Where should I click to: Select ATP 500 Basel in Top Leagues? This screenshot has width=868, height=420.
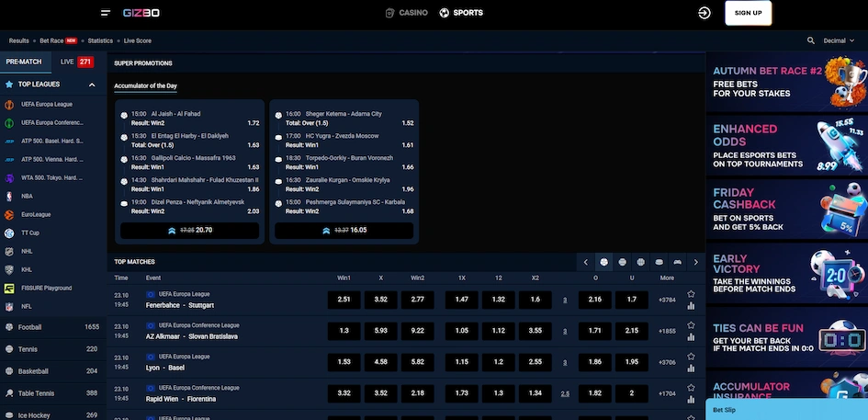[53, 142]
